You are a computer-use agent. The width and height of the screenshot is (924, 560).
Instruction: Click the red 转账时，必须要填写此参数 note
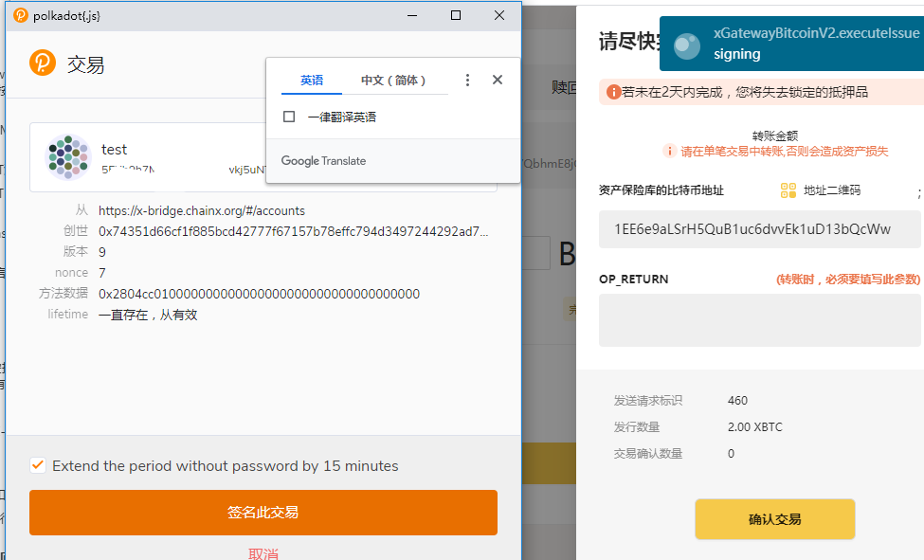coord(848,280)
